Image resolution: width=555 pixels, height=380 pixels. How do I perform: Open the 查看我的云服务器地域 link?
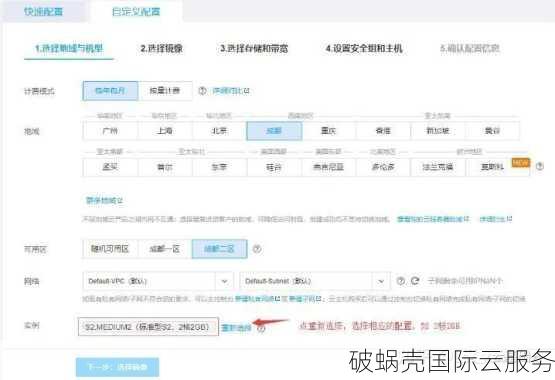click(x=433, y=219)
